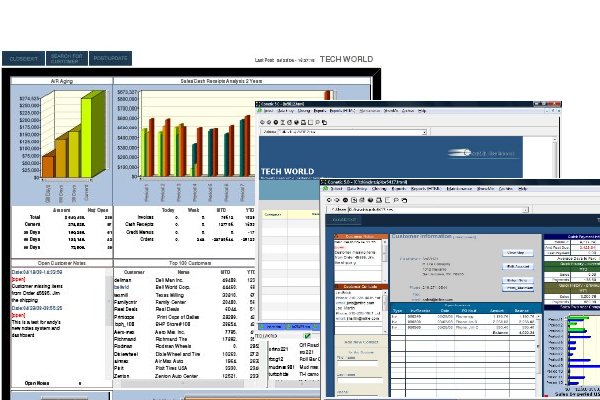
Task: Click the overlapping windows icon in middle window toolbar
Action: coord(324,122)
